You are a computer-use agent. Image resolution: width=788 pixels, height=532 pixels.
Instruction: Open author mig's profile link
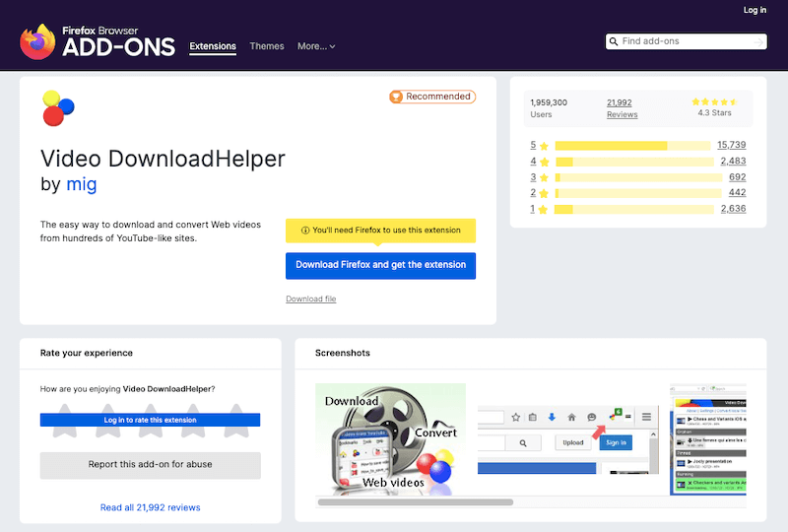point(82,184)
